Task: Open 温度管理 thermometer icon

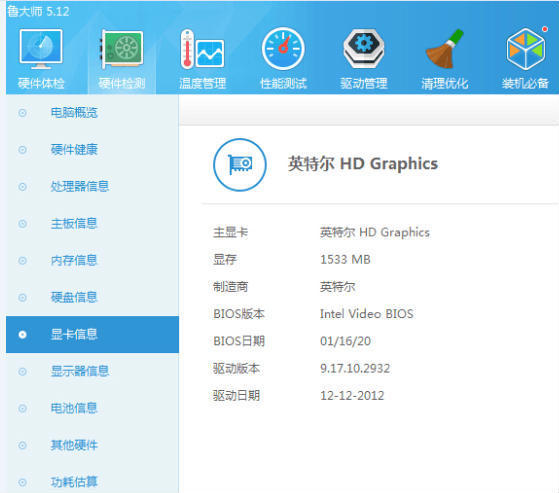Action: click(202, 49)
